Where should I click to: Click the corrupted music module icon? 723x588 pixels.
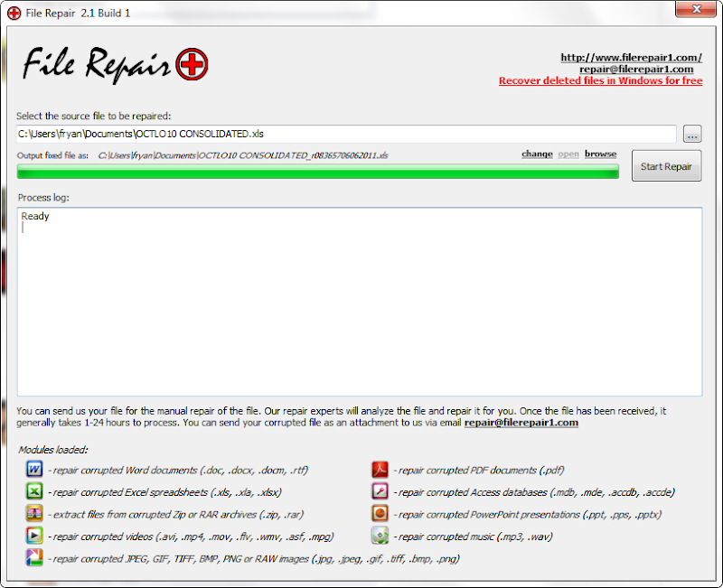[380, 536]
